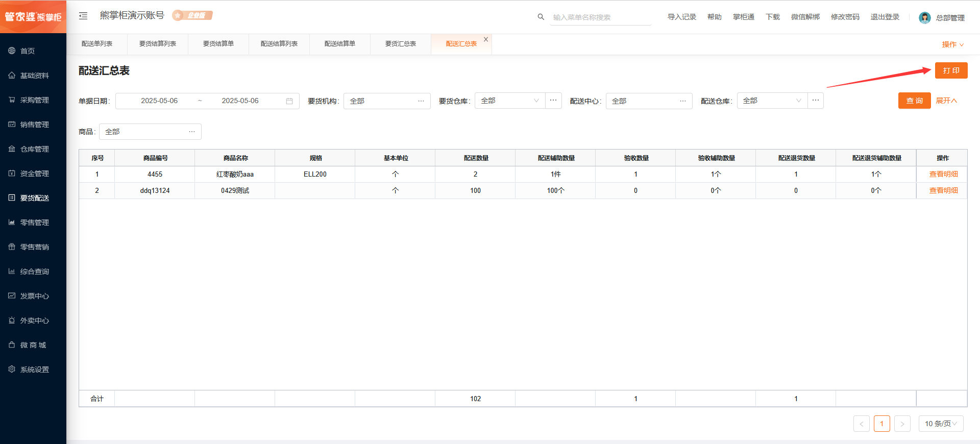View details 查看明细 for 0429测试
The image size is (980, 444).
[943, 190]
